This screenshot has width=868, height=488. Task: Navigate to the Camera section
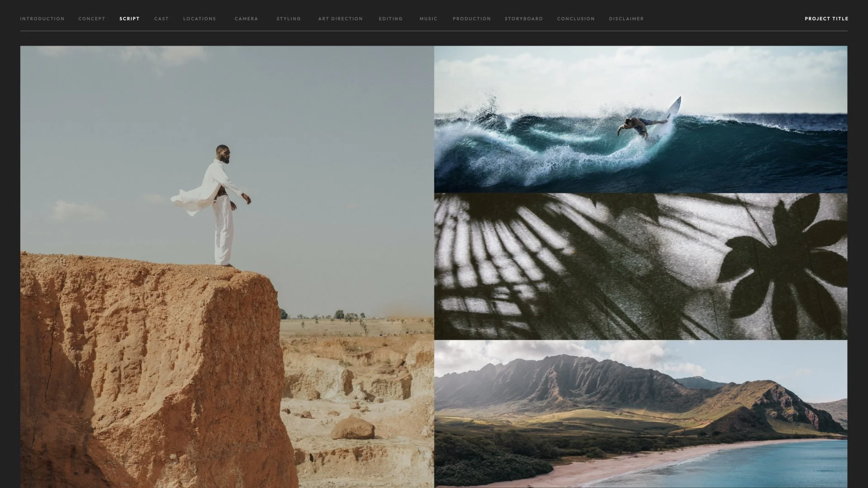pyautogui.click(x=246, y=19)
